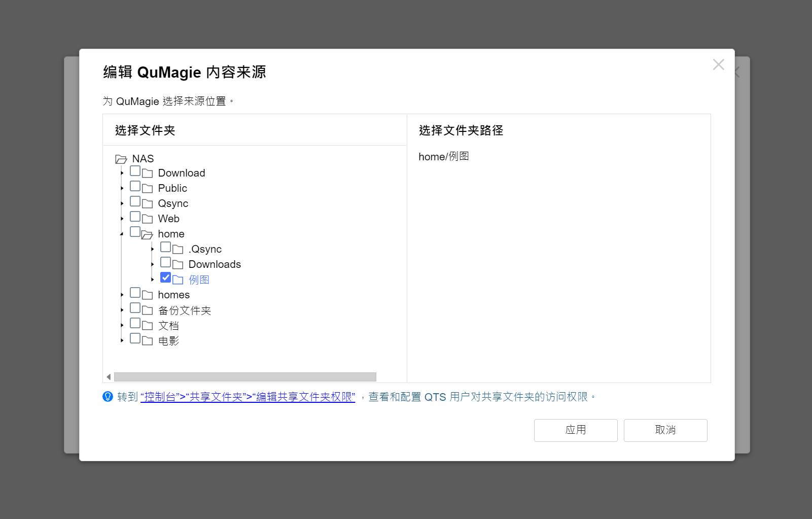Click the 电影 folder icon
This screenshot has width=812, height=519.
click(x=148, y=341)
